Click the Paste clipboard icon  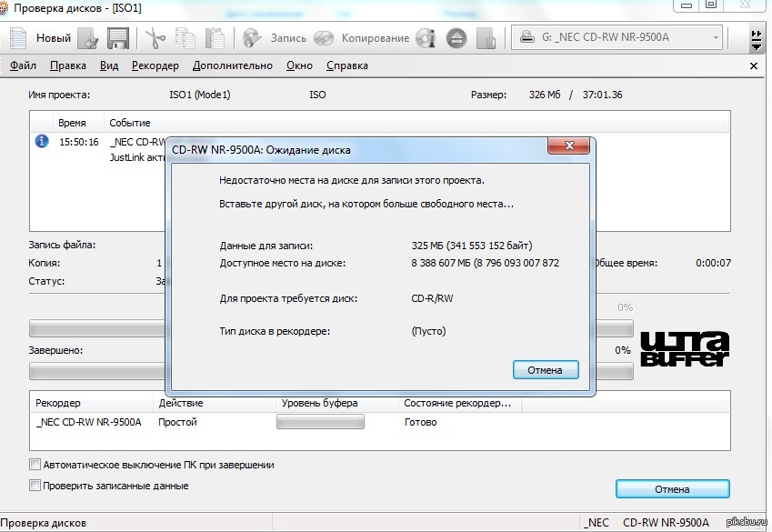[215, 38]
